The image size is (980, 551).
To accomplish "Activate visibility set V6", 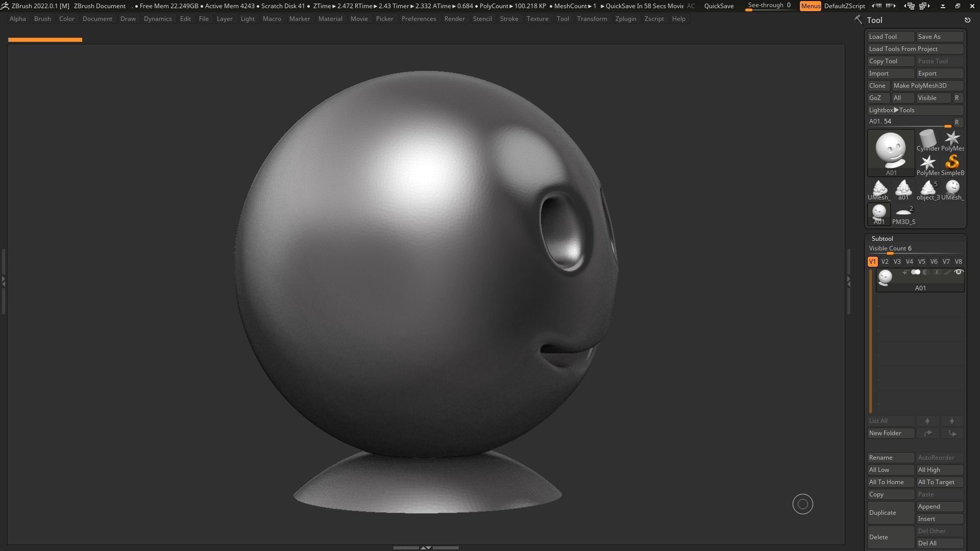I will click(x=934, y=262).
